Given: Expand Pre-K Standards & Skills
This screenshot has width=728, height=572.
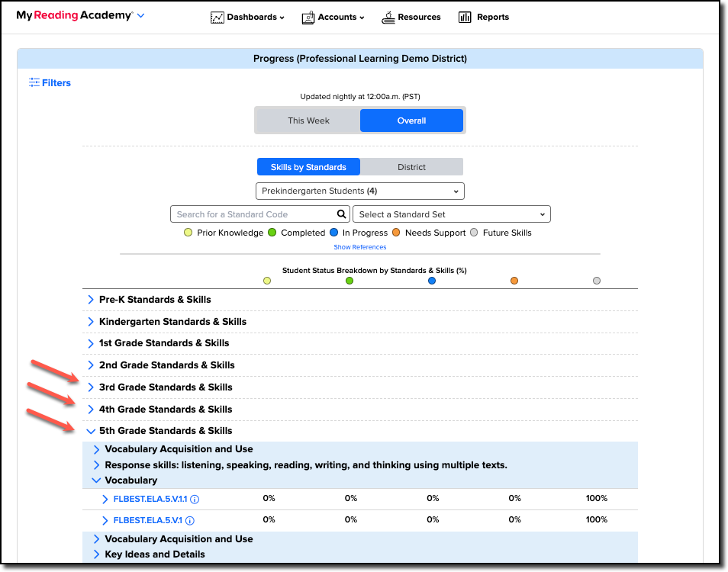Looking at the screenshot, I should click(91, 300).
